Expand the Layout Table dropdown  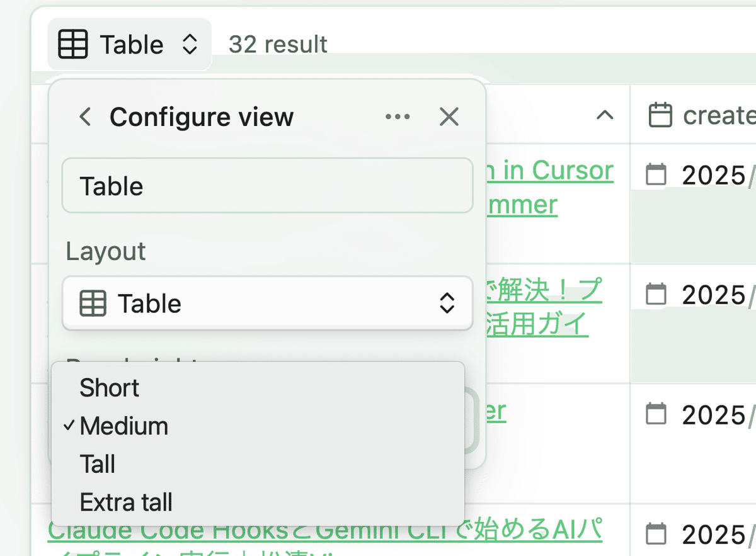(x=267, y=304)
